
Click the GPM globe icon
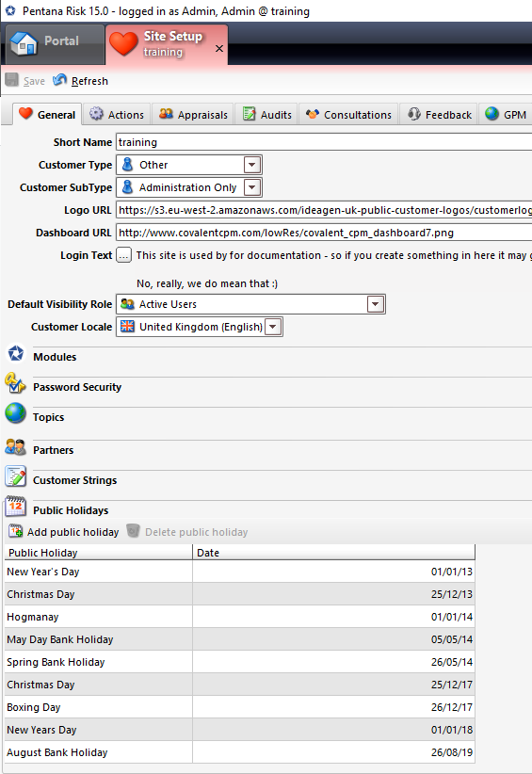tap(492, 114)
